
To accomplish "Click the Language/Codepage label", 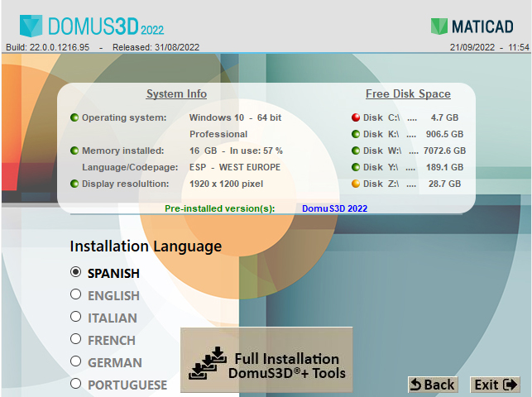I will coord(130,167).
